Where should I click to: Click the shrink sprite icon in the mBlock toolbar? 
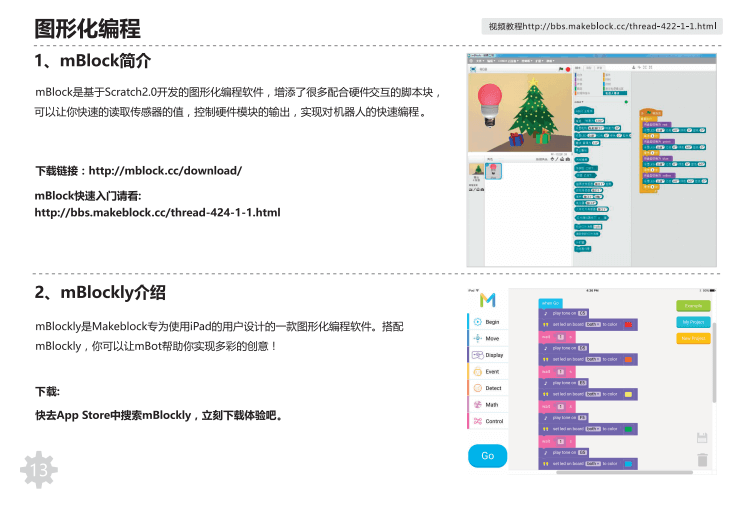[651, 67]
